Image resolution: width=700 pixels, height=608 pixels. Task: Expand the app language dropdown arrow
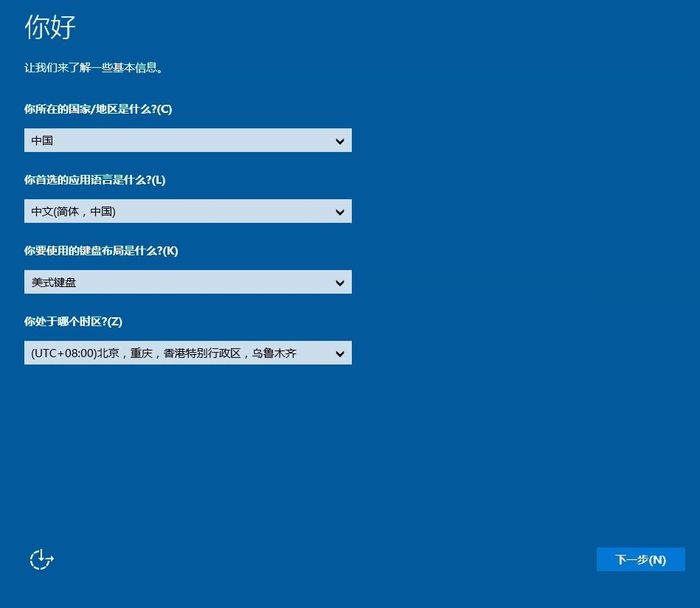click(x=340, y=212)
